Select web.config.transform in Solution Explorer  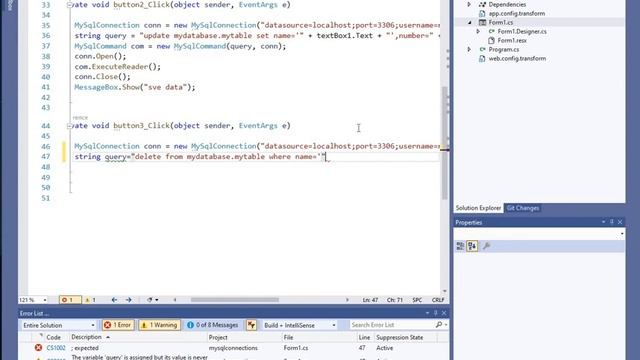pos(517,58)
